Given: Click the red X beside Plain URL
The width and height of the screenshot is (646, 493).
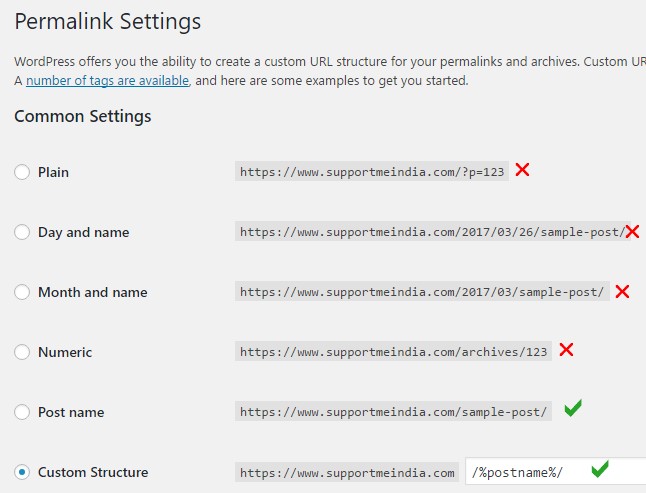Looking at the screenshot, I should click(x=522, y=169).
